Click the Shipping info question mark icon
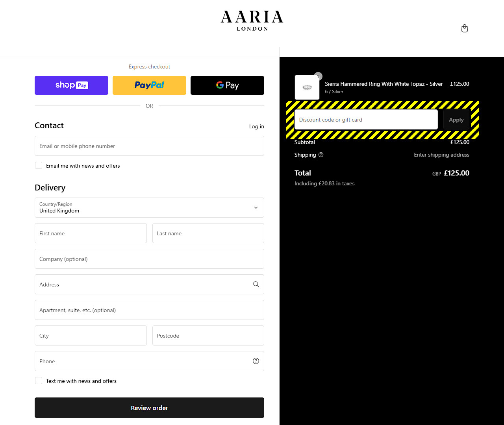504x425 pixels. pos(321,155)
